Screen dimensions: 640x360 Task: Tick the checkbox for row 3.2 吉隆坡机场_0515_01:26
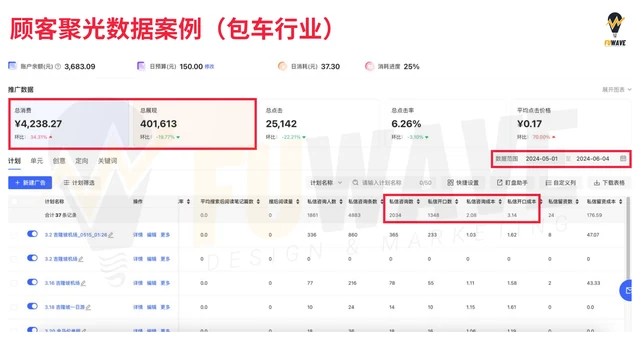tap(14, 235)
